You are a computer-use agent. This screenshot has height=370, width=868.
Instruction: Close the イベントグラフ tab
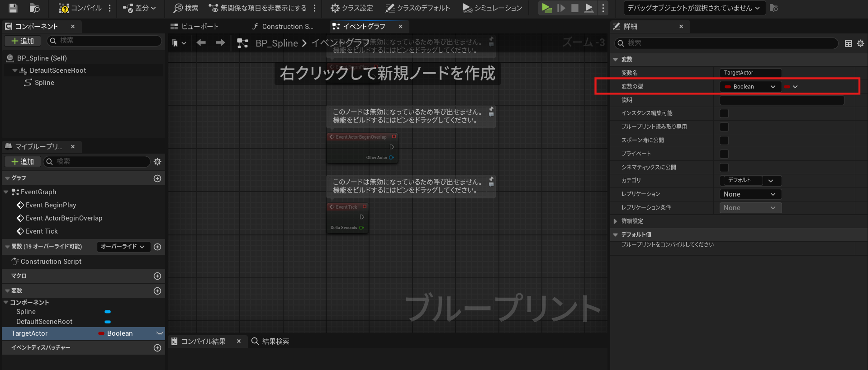pyautogui.click(x=400, y=26)
